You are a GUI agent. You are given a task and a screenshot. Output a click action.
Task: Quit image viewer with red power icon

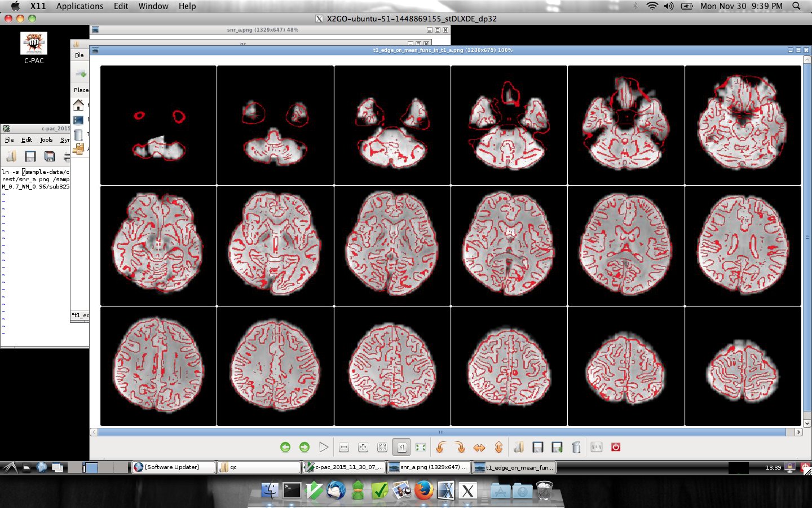pos(616,447)
